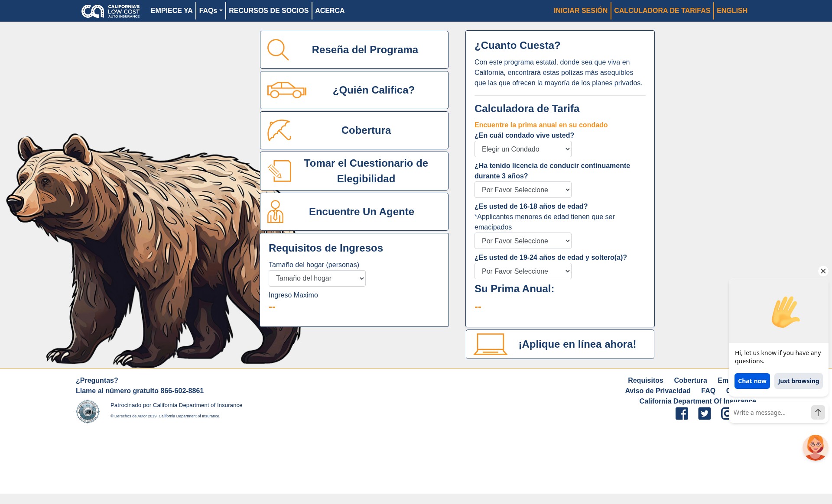The width and height of the screenshot is (832, 504).
Task: Open RECURSOS DE SOCIOS menu item
Action: click(x=269, y=11)
